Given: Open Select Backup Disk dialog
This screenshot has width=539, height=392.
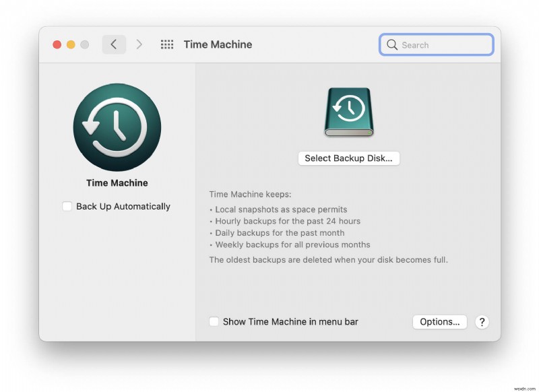Looking at the screenshot, I should tap(348, 158).
